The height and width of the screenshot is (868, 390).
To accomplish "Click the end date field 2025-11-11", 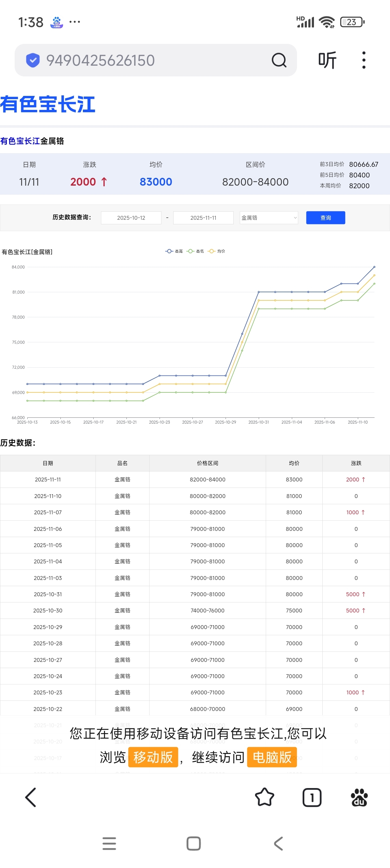I will click(203, 218).
